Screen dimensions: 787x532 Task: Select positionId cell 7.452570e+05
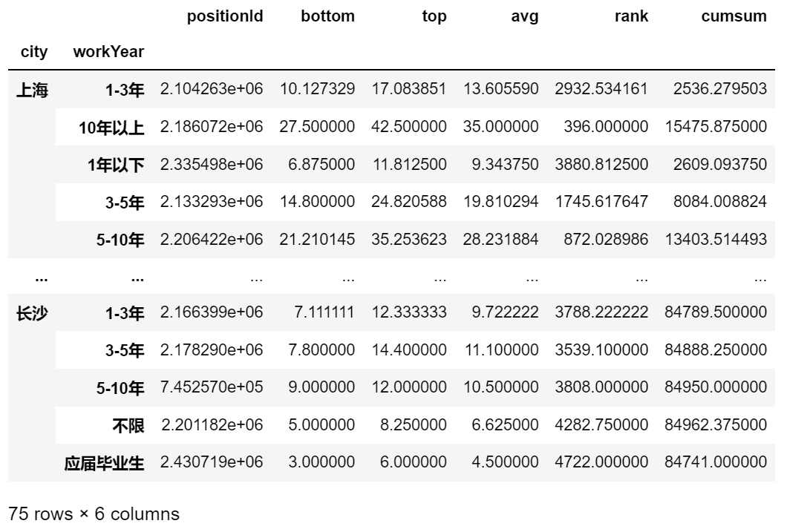click(212, 387)
